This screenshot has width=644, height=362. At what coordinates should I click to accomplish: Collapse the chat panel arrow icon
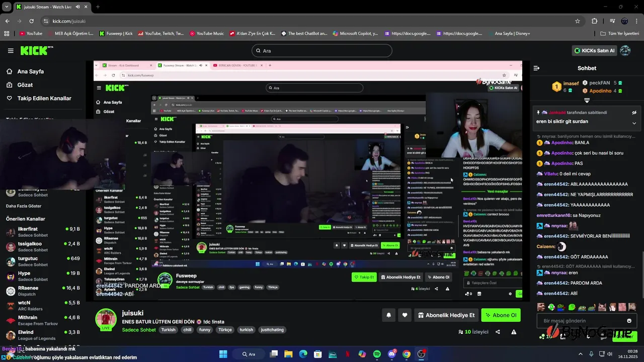pyautogui.click(x=536, y=68)
